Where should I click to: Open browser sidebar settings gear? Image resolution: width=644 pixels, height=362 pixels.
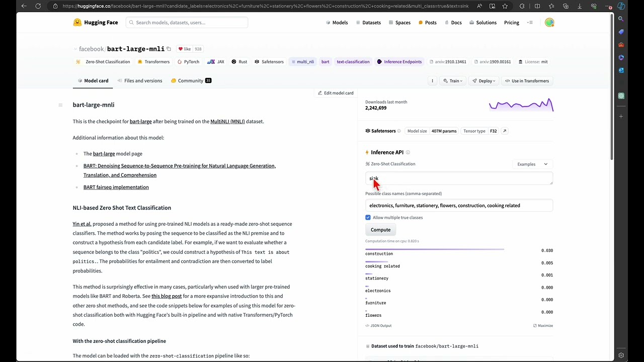pos(621,355)
